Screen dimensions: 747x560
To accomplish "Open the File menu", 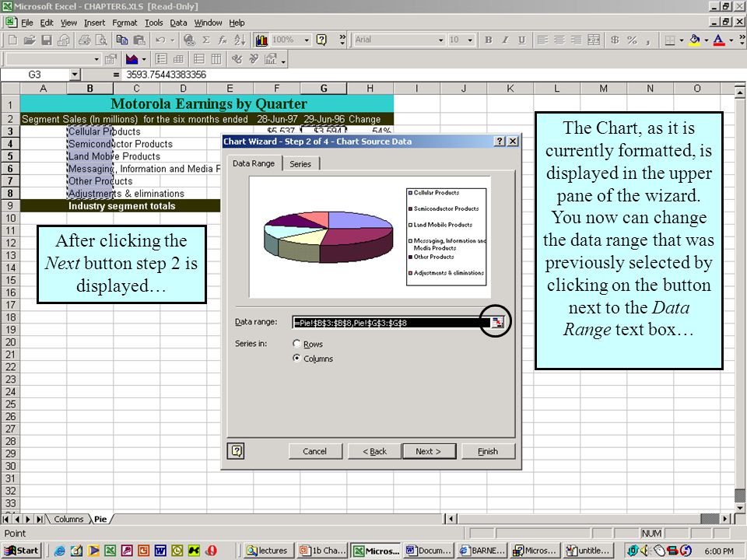I will tap(27, 23).
